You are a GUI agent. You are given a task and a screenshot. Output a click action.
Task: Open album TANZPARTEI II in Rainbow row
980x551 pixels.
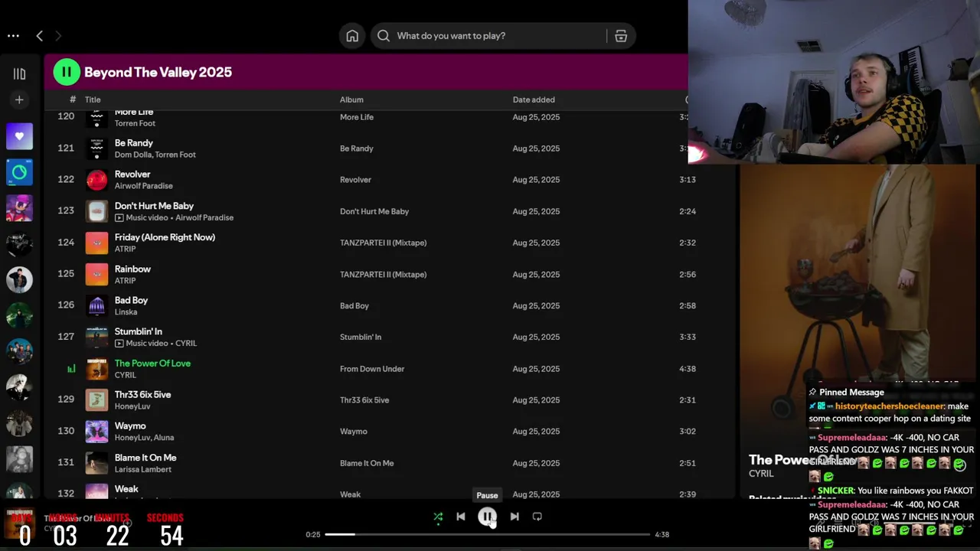[383, 274]
